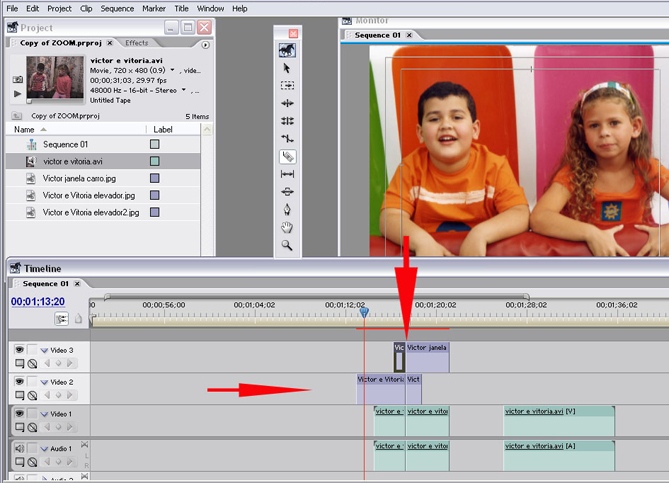Select the Selection arrow tool
Screen dimensions: 669x483
pyautogui.click(x=287, y=68)
